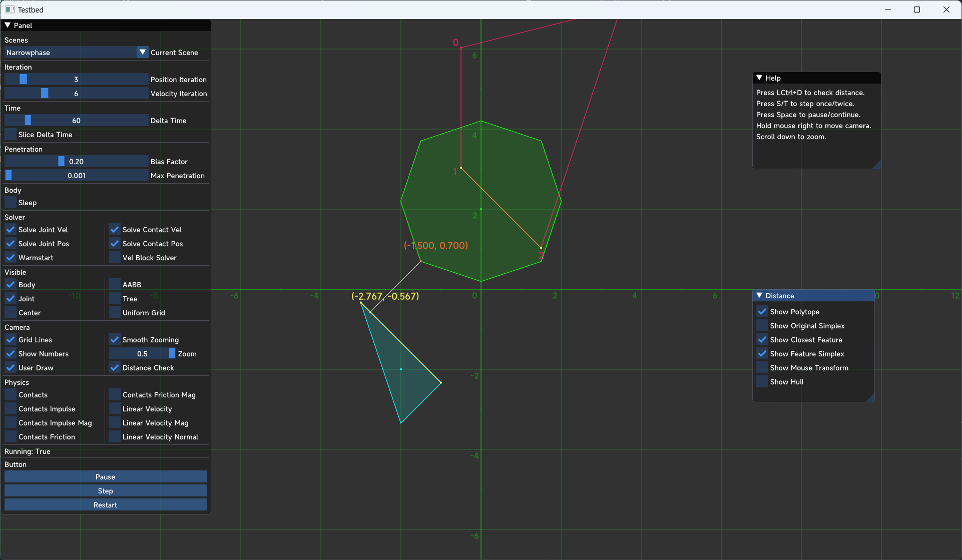Collapse the Help window triangle
The image size is (962, 560).
click(759, 78)
